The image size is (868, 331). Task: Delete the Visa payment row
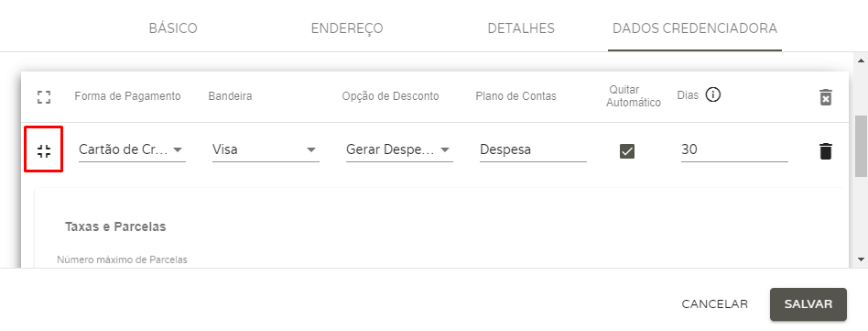pyautogui.click(x=825, y=150)
